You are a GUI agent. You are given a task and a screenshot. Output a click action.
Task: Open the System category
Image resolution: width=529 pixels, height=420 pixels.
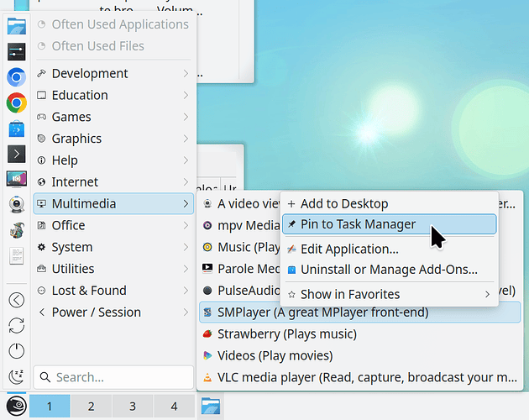pyautogui.click(x=113, y=247)
